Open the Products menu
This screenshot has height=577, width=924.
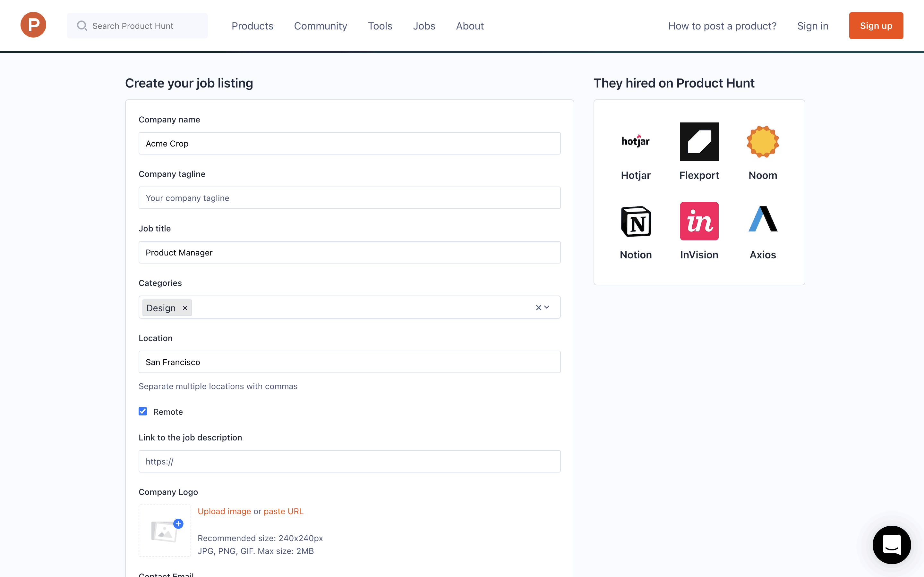[252, 26]
